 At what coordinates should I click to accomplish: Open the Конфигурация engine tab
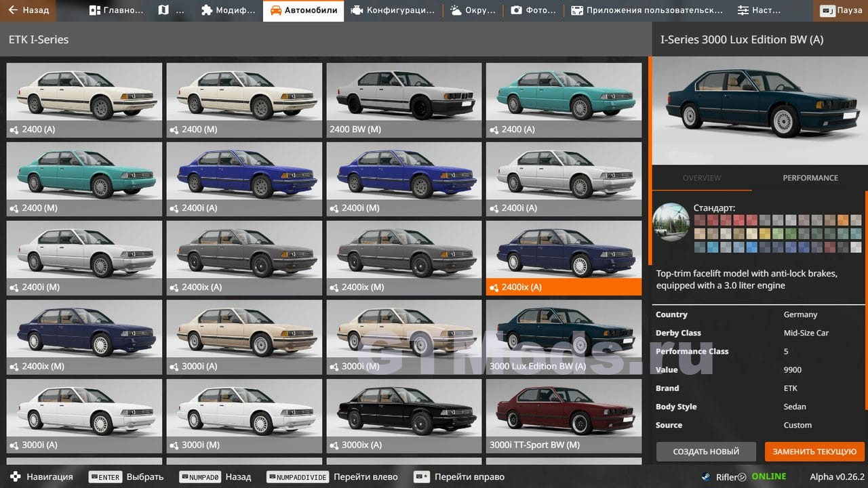pos(393,10)
